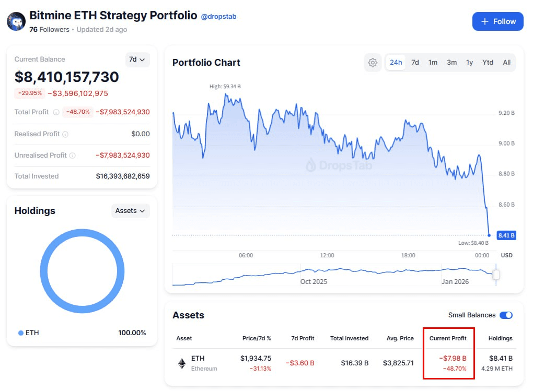Viewport: 533px width, 392px height.
Task: Expand the Holdings Assets dropdown
Action: pos(130,211)
